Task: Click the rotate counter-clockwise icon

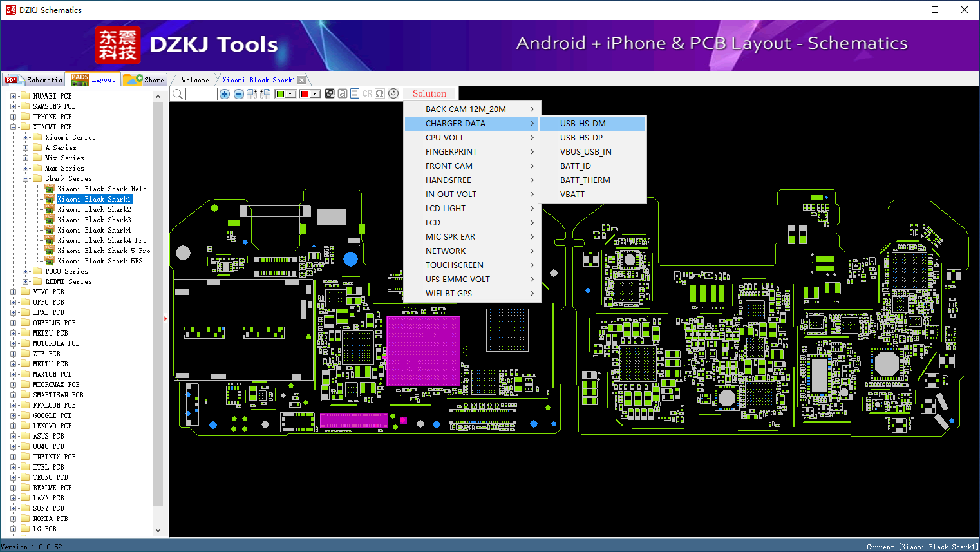Action: click(x=265, y=94)
